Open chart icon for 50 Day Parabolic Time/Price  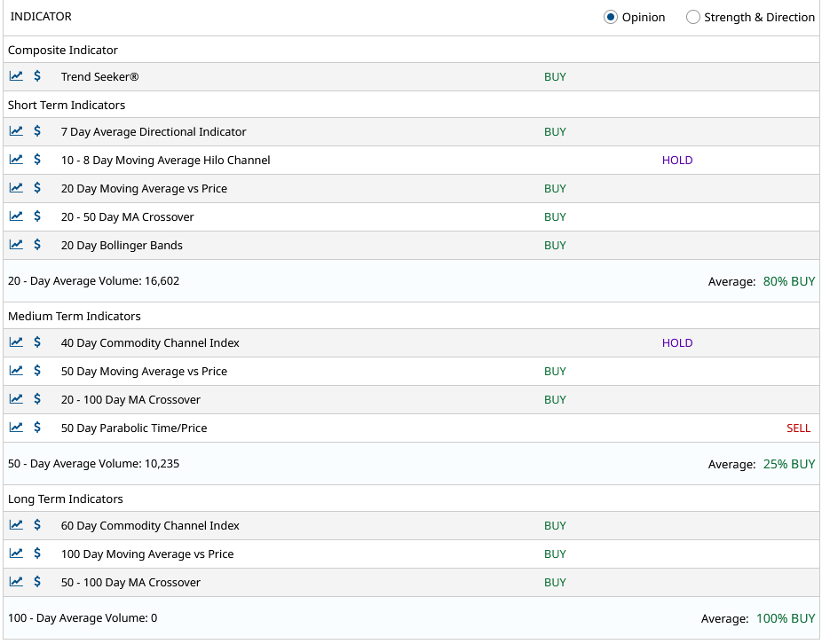pyautogui.click(x=16, y=427)
